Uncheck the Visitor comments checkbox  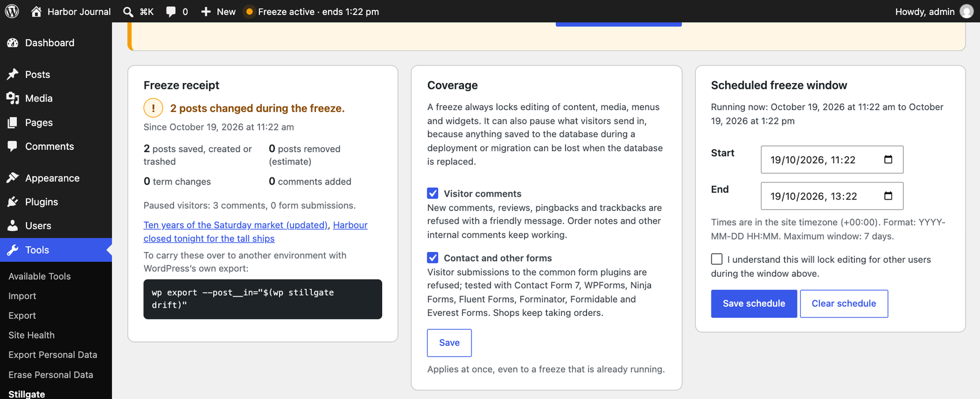pyautogui.click(x=433, y=193)
